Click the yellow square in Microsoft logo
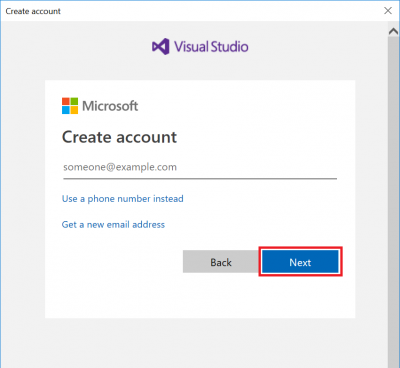This screenshot has height=368, width=400. [74, 110]
